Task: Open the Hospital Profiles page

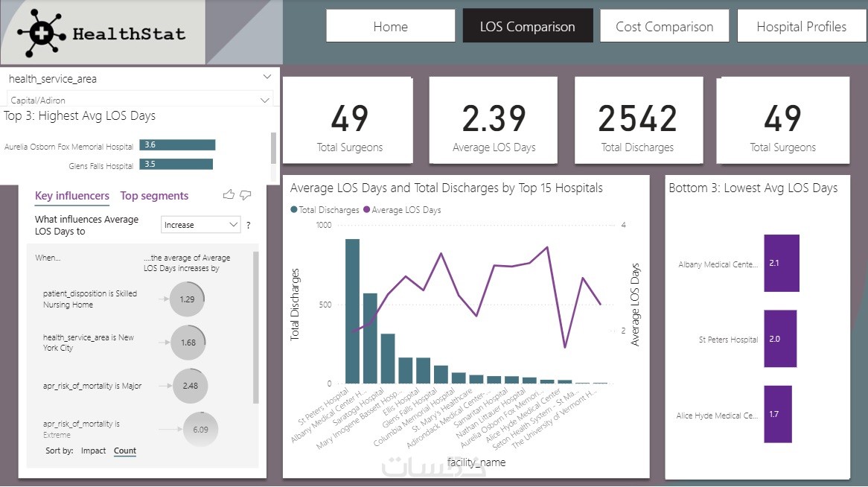Action: [802, 26]
